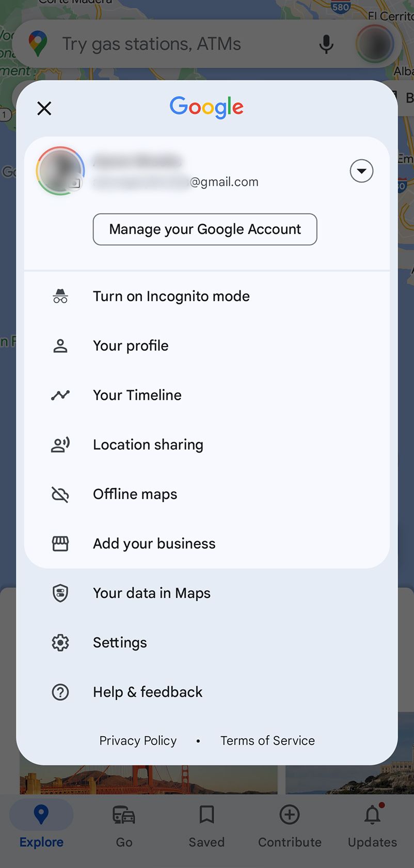The height and width of the screenshot is (868, 414).
Task: Open Your Timeline
Action: [x=137, y=395]
